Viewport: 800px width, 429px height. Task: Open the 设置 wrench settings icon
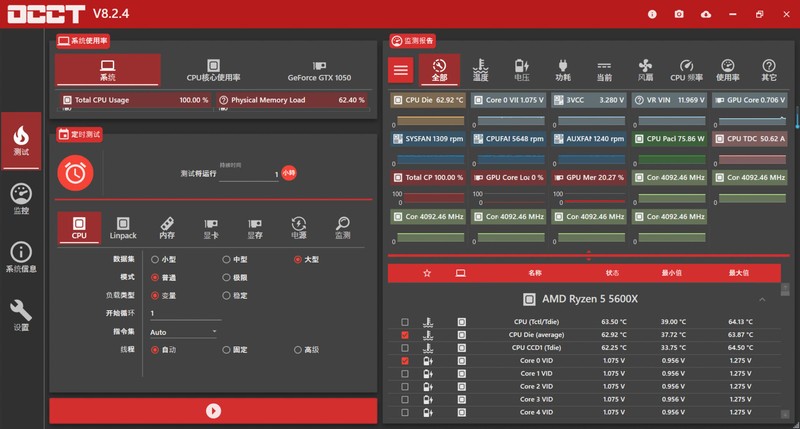22,315
